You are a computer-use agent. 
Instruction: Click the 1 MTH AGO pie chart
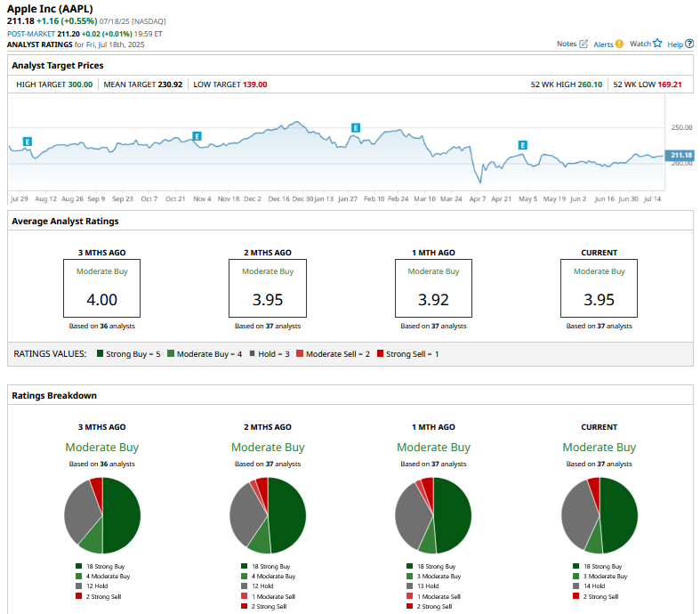coord(433,515)
